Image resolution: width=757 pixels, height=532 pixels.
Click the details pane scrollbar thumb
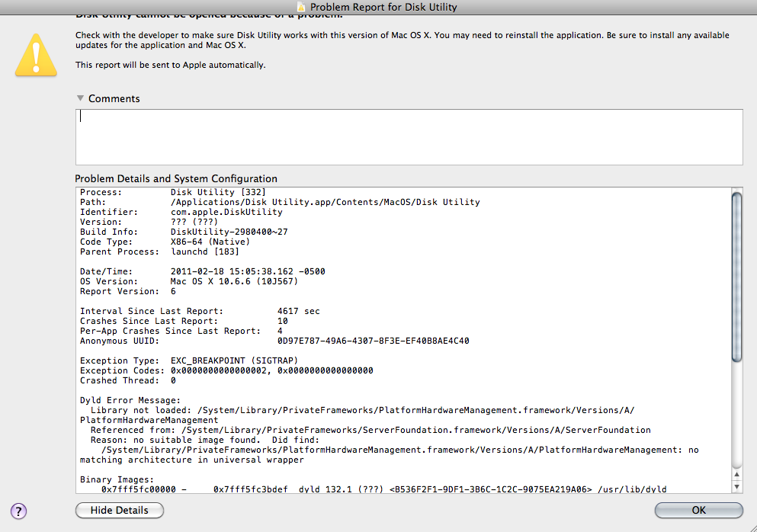pyautogui.click(x=736, y=277)
